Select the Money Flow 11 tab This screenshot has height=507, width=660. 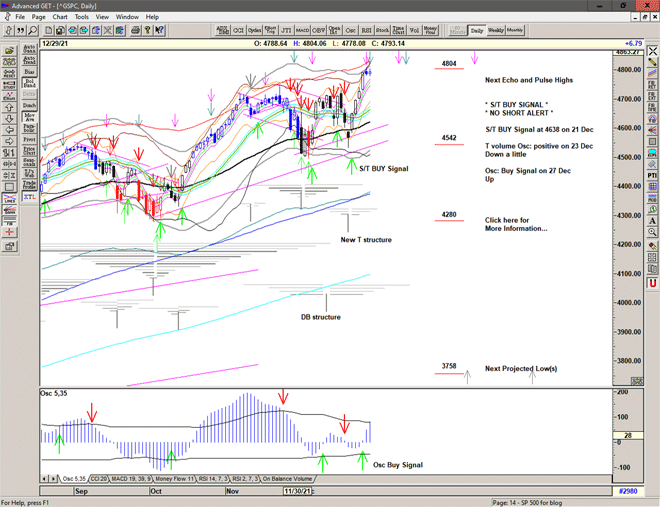click(180, 479)
